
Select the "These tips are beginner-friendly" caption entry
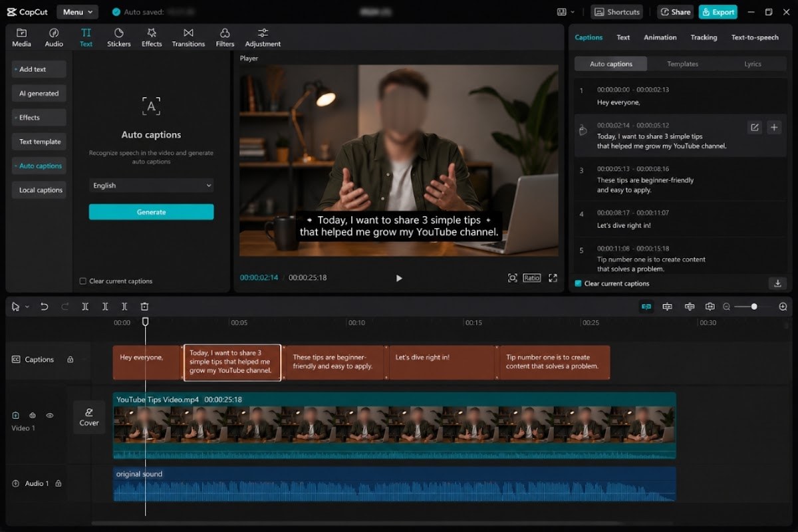coord(680,180)
